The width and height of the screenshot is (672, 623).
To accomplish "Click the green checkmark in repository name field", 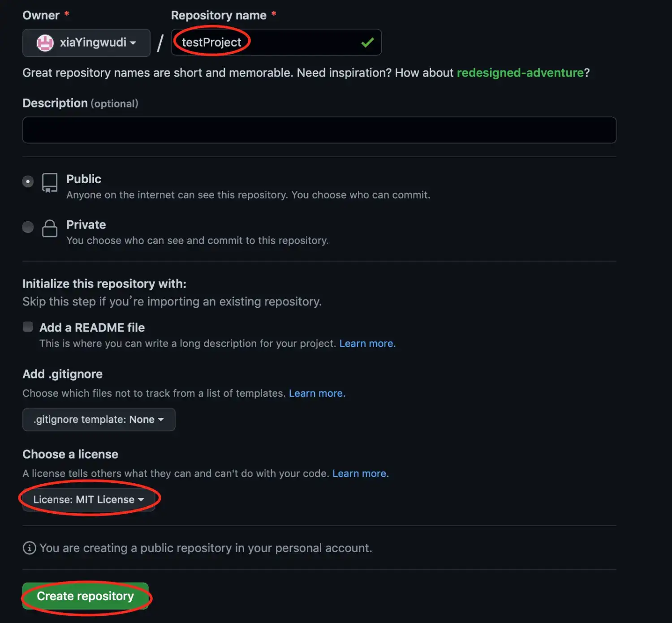I will [367, 43].
